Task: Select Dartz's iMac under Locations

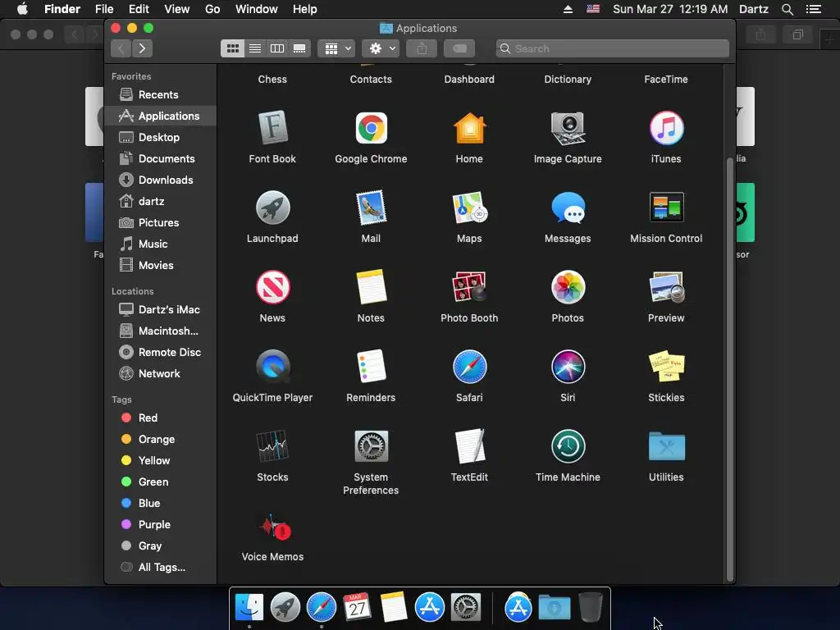Action: click(x=160, y=309)
